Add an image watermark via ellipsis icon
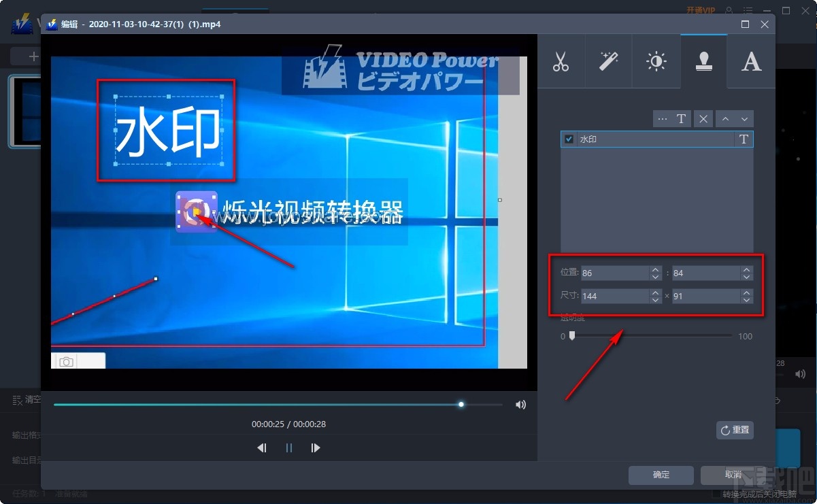817x504 pixels. [663, 118]
